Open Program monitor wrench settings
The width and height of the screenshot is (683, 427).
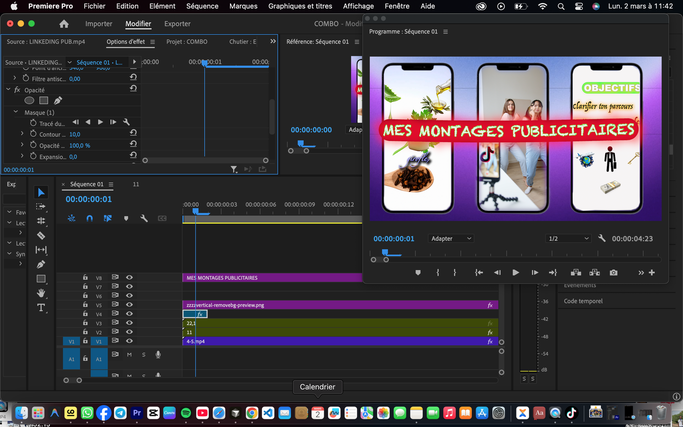[x=601, y=239]
